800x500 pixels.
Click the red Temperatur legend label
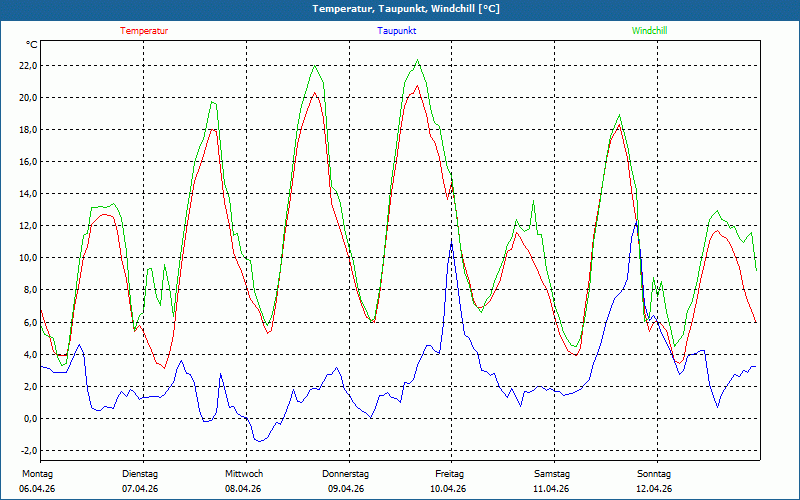coord(144,31)
